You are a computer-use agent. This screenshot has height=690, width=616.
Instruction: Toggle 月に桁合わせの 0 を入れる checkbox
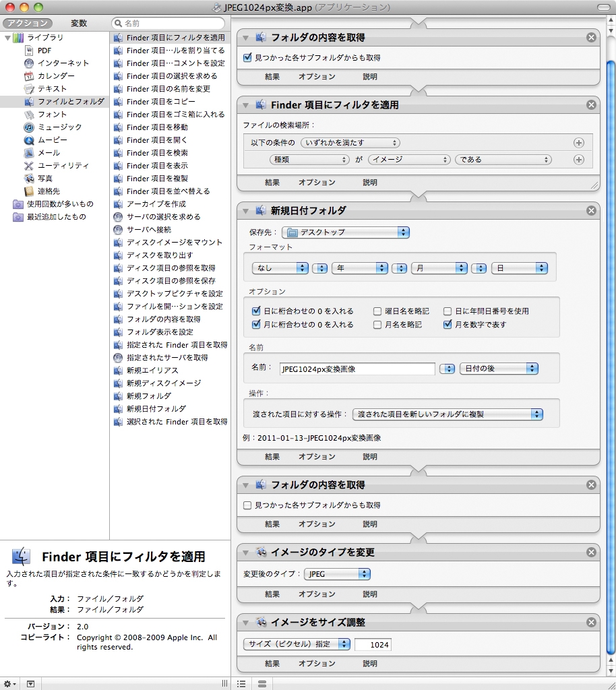(x=256, y=324)
